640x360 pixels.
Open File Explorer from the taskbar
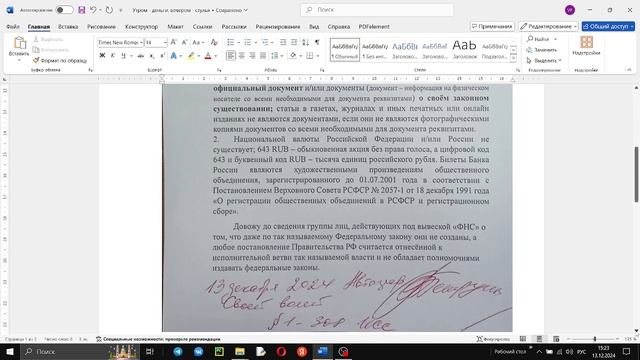pyautogui.click(x=240, y=351)
